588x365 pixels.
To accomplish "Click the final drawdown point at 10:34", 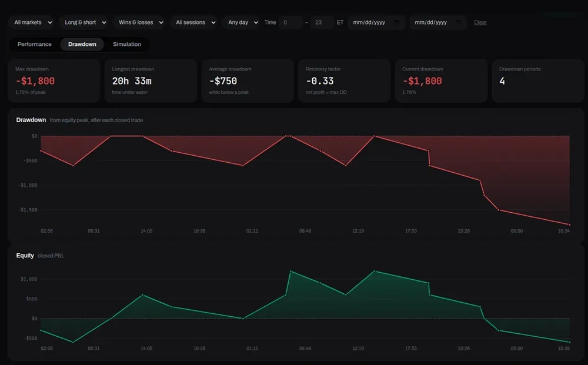I will coord(570,225).
